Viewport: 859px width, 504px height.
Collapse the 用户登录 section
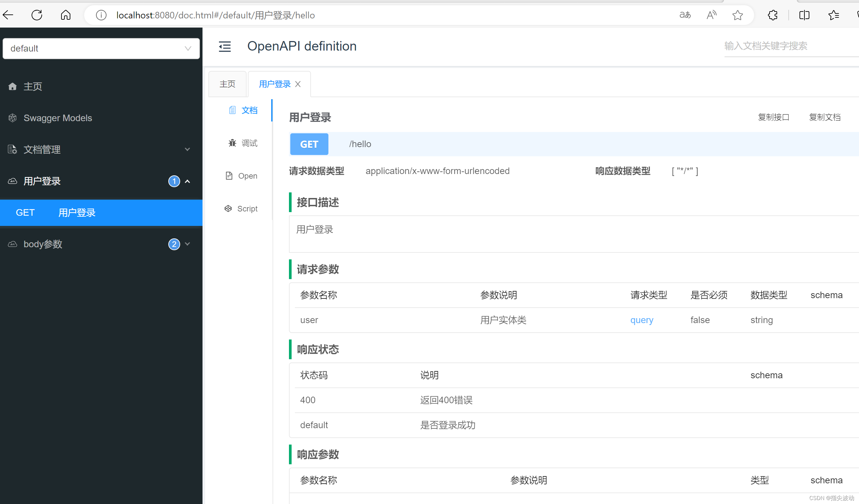[x=187, y=181]
